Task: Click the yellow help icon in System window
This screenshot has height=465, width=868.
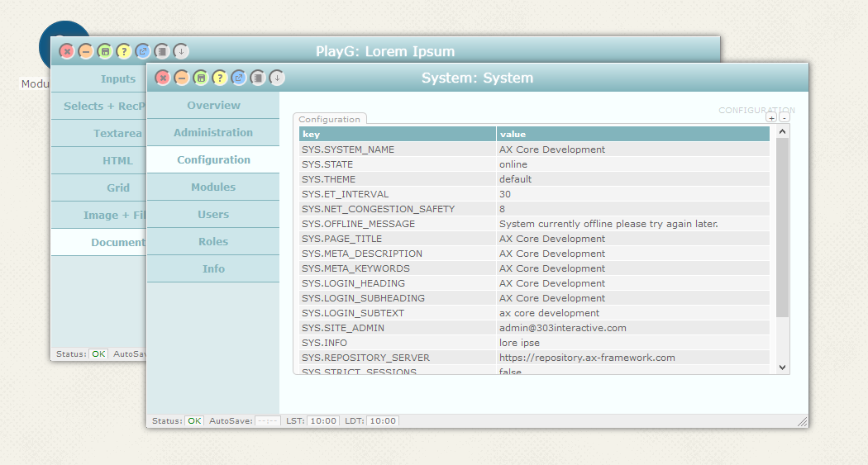Action: (220, 78)
